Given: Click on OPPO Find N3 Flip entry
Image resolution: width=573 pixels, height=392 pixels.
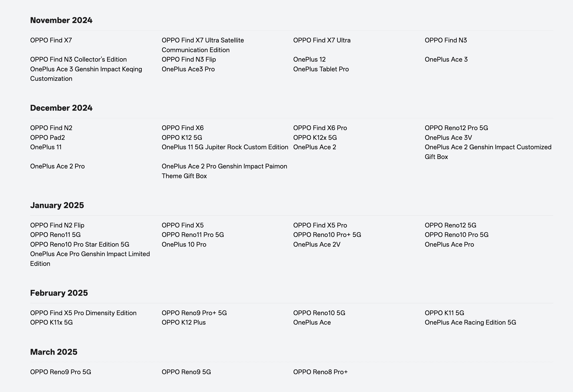Looking at the screenshot, I should [188, 59].
